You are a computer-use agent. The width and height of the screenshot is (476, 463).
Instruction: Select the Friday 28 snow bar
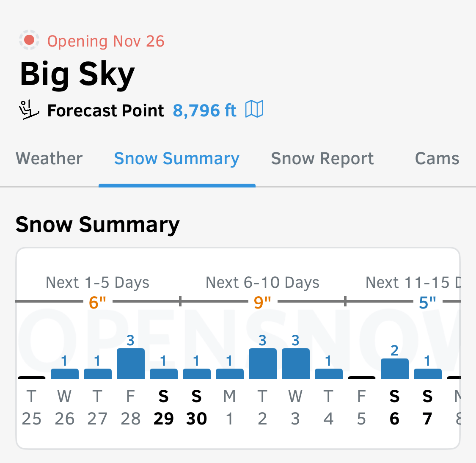pyautogui.click(x=130, y=364)
